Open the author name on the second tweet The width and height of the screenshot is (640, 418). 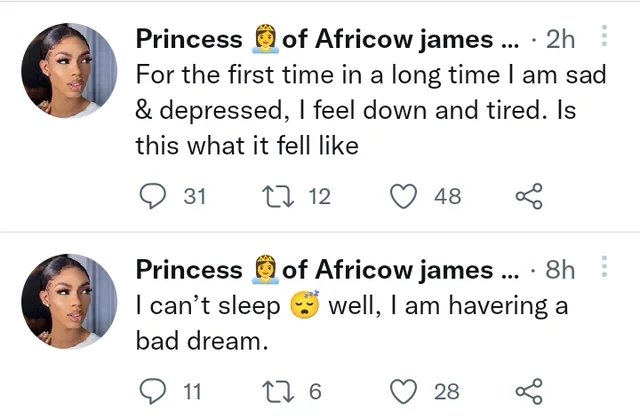point(327,270)
